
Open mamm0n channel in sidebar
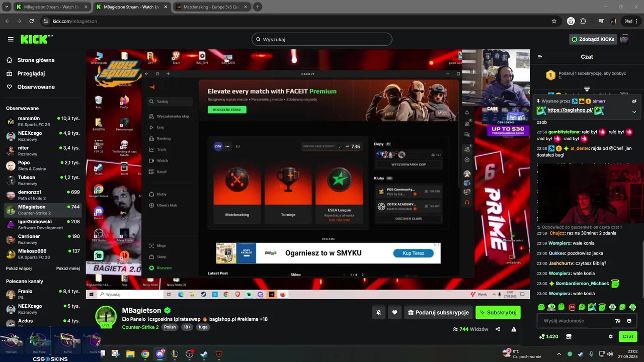(42, 121)
